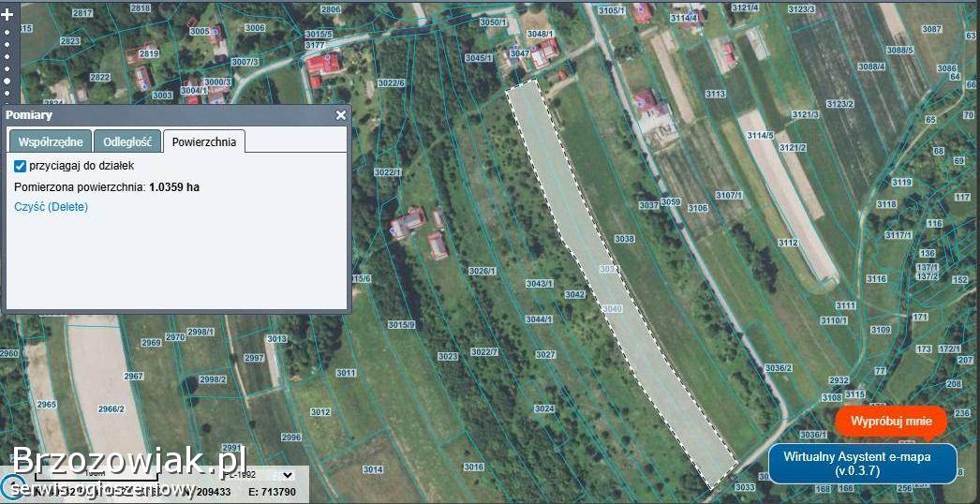Select parcel label 3112 on the map
The width and height of the screenshot is (980, 504).
[x=787, y=244]
